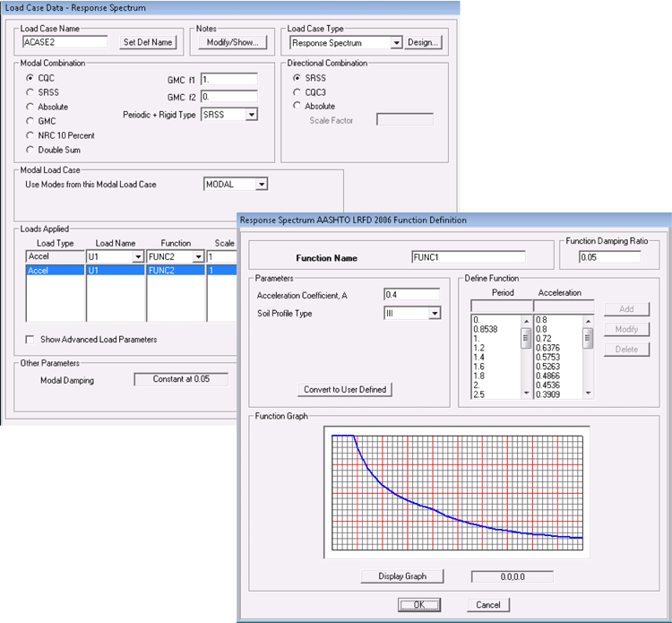Expand the Soil Profile Type dropdown
This screenshot has width=672, height=623.
[x=435, y=313]
